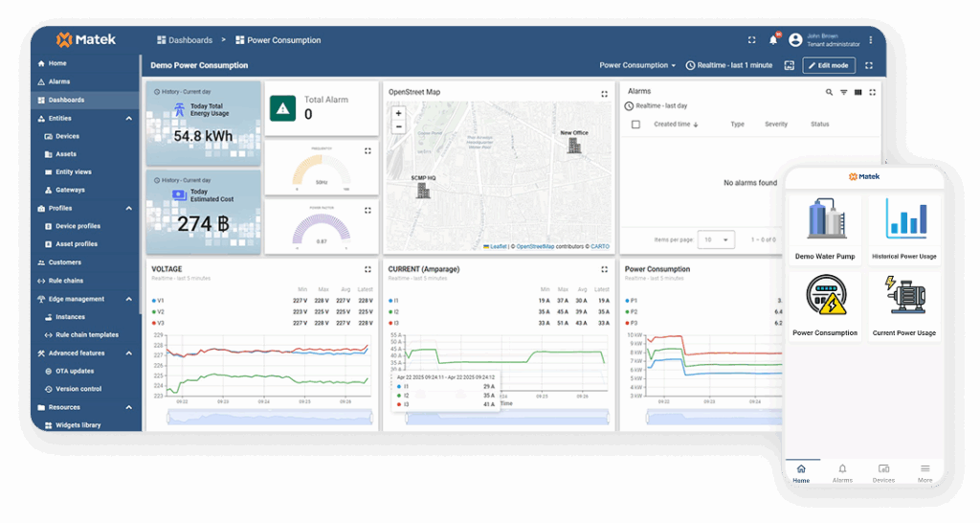Expand the OpenStreet Map widget to fullscreen
980x523 pixels.
[604, 94]
